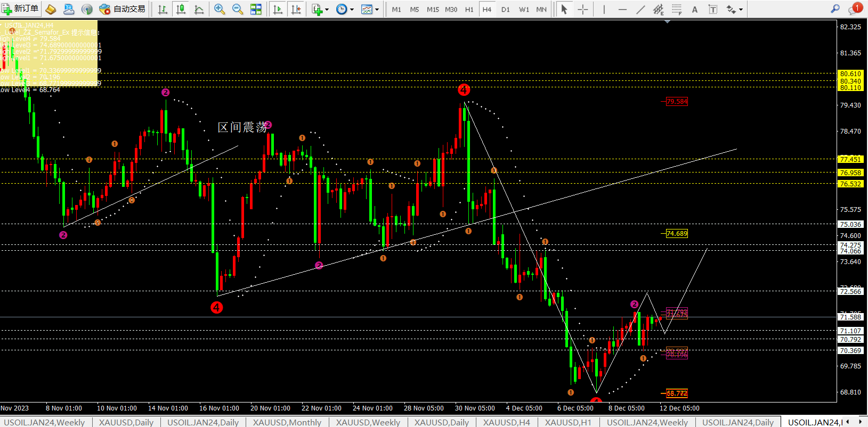The height and width of the screenshot is (427, 868).
Task: Click the add indicators icon
Action: pos(317,9)
